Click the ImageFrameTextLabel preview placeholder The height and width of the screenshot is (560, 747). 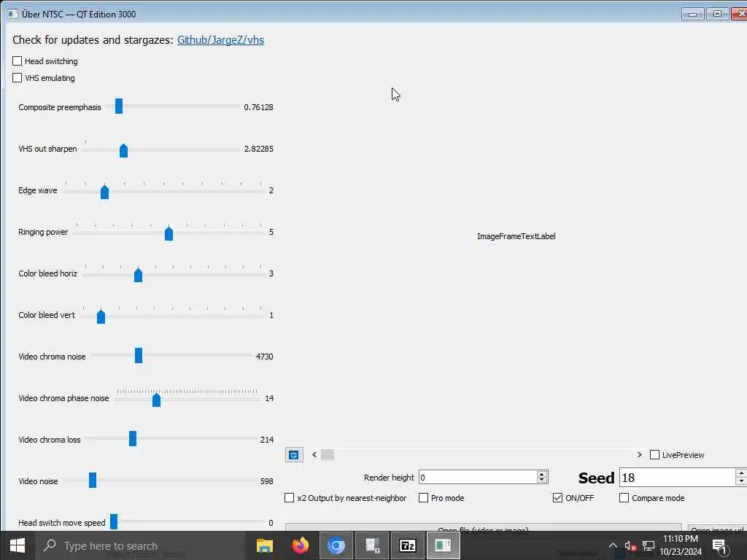516,236
